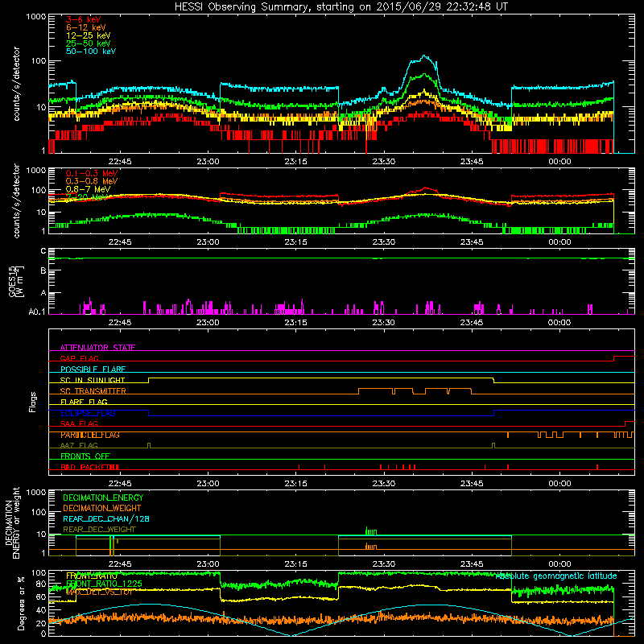Click the FRONT_RATIO legend label

pyautogui.click(x=91, y=576)
